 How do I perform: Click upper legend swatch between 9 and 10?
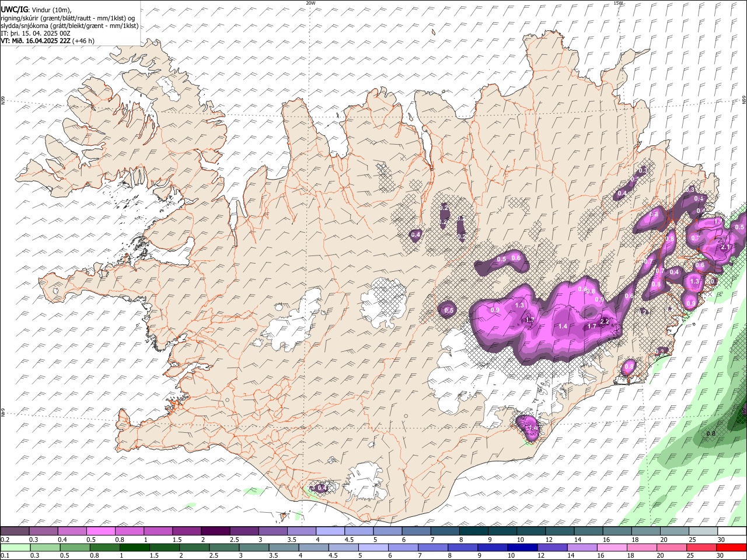tap(502, 531)
